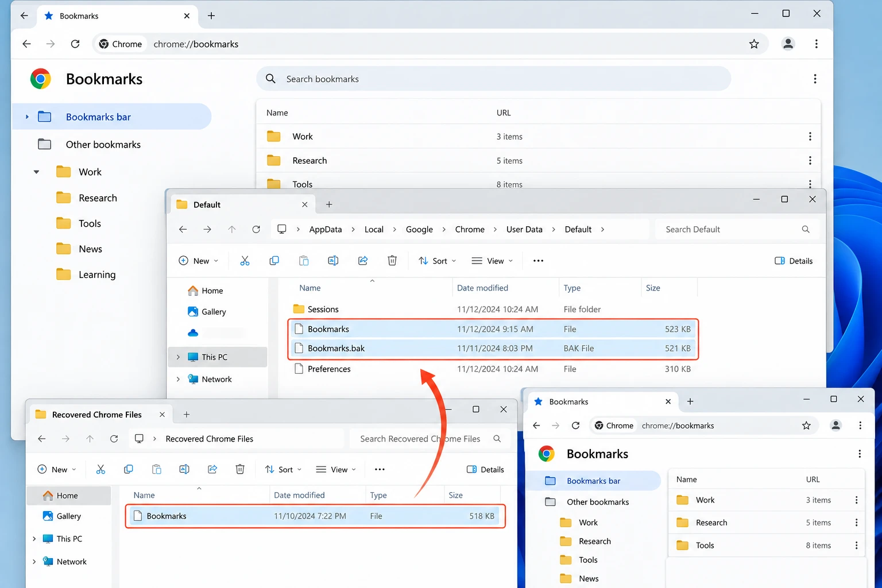Select Bookmarks file in Recovered Chrome Files

(315, 516)
